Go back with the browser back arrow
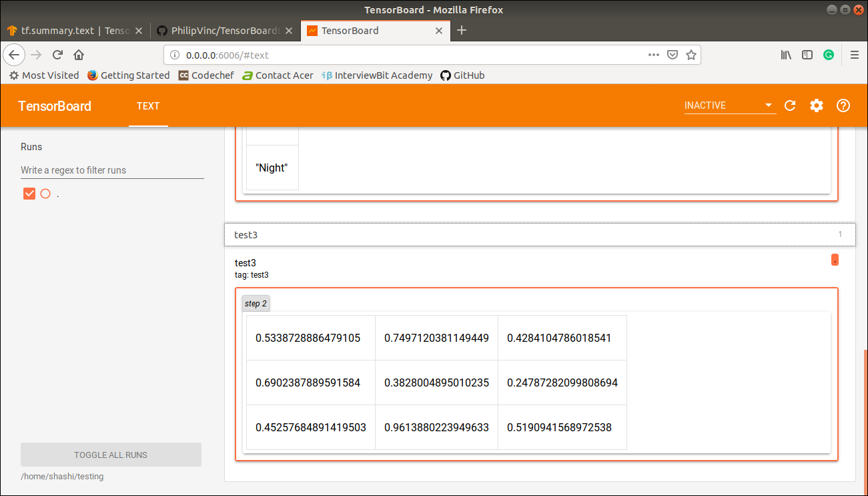 pos(15,55)
